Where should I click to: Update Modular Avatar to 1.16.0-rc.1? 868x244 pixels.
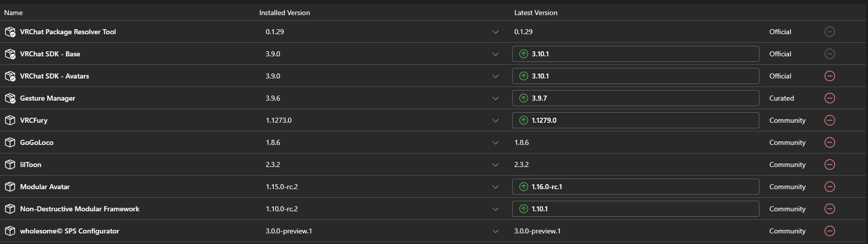(x=635, y=187)
